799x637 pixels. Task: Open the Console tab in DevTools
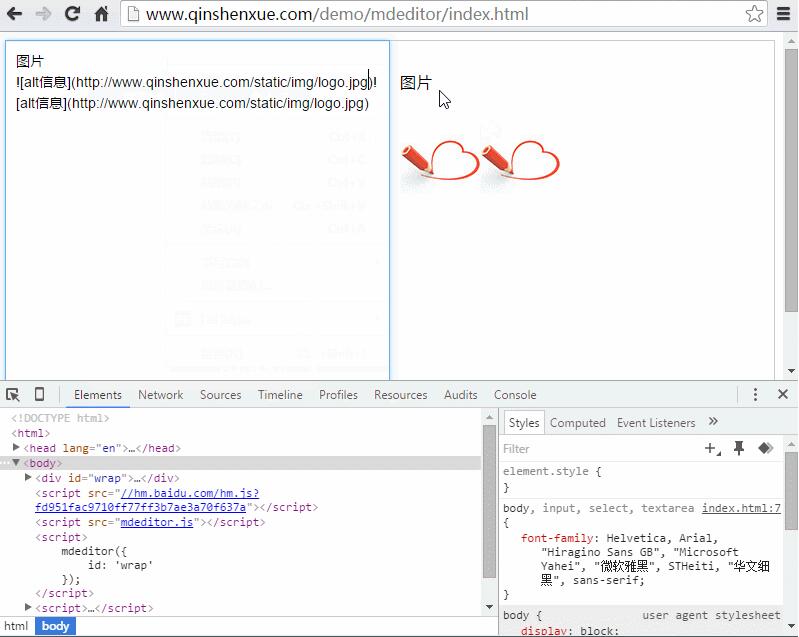(x=515, y=395)
